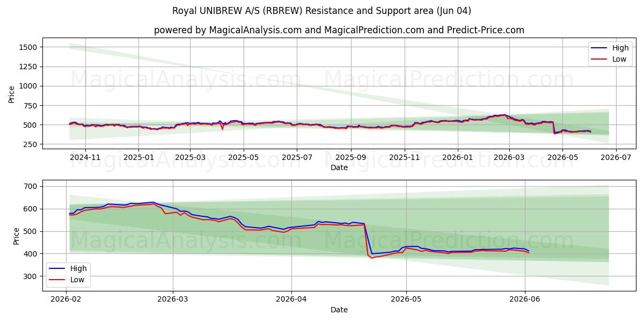Screen dimensions: 644x322
Task: Click the 2025-07 date tick label
Action: point(297,158)
